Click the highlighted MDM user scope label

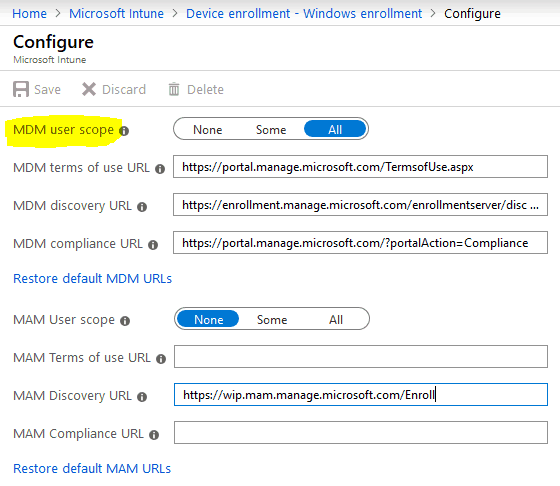pyautogui.click(x=64, y=130)
